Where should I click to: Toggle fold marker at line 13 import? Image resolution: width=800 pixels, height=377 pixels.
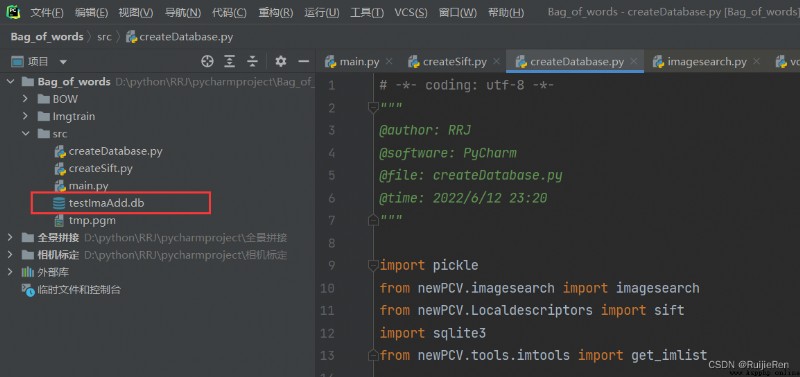(372, 355)
